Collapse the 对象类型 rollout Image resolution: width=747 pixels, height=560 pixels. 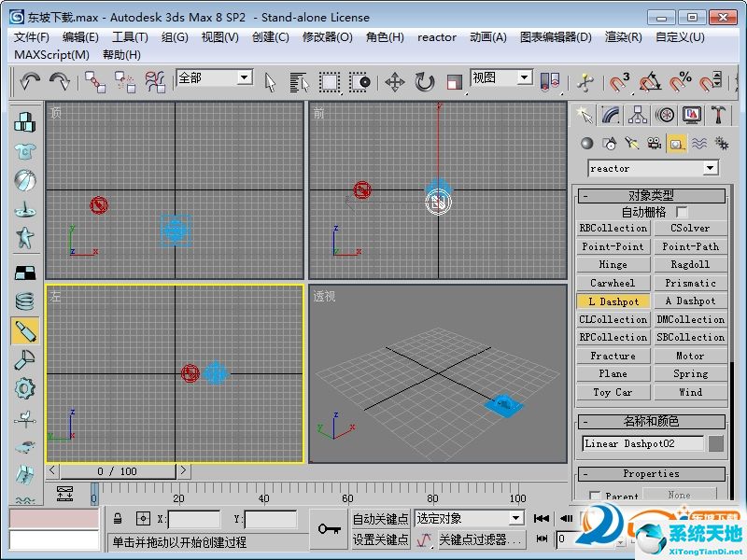click(651, 195)
